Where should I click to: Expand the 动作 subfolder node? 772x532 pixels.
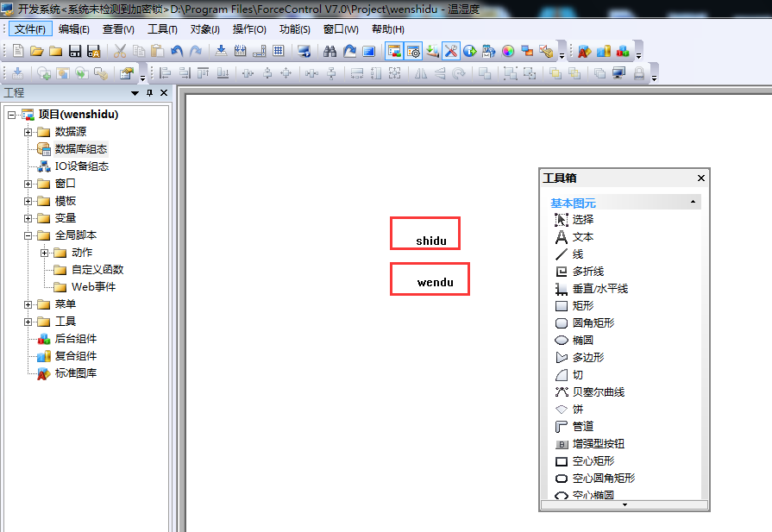click(x=44, y=253)
